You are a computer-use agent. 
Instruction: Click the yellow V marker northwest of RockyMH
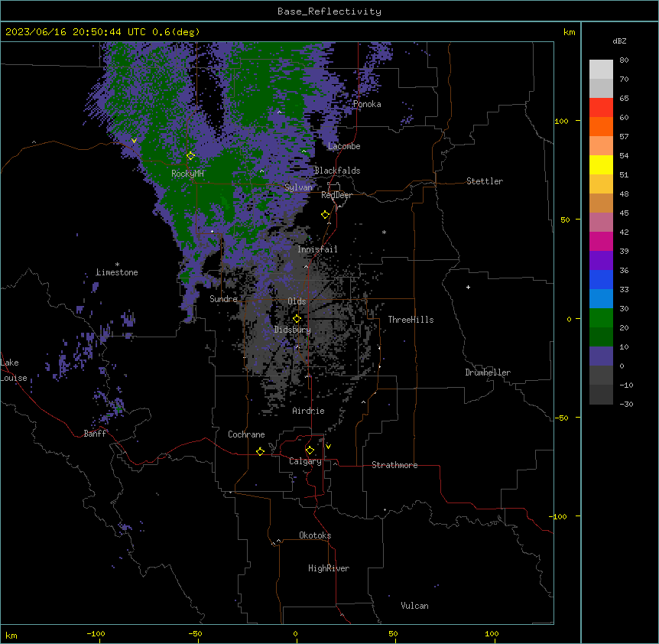(x=134, y=141)
